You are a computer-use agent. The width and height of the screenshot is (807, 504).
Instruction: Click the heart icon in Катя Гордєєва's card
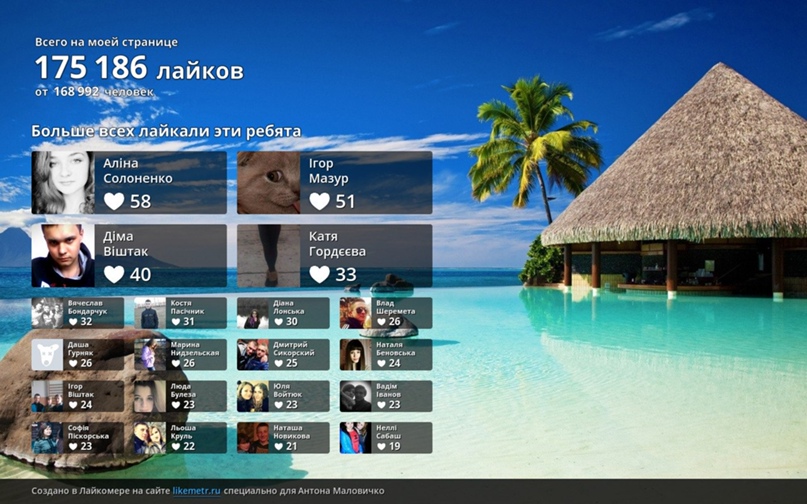(320, 274)
